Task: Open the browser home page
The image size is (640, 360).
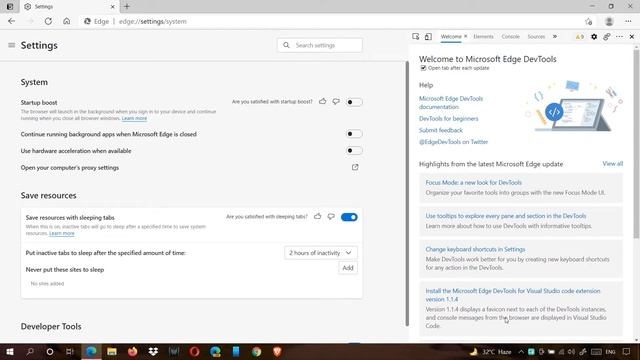Action: (67, 21)
